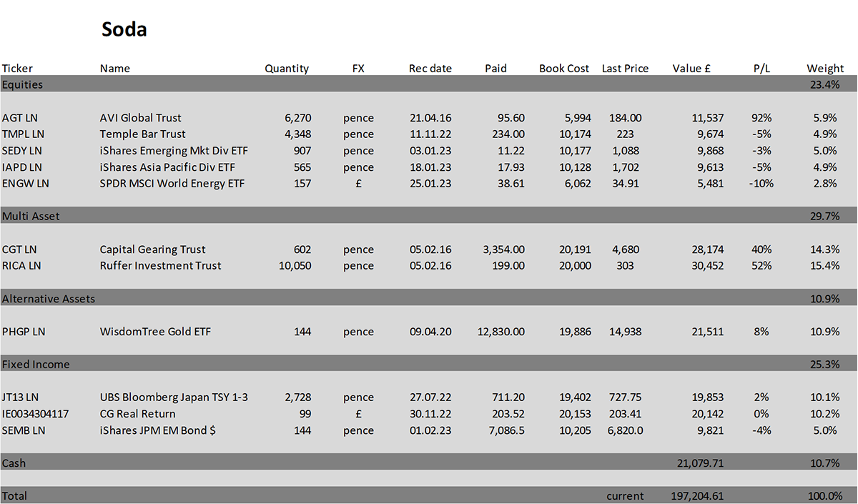This screenshot has width=858, height=504.
Task: Select 'WisdomTree Gold ETF' name cell
Action: pos(155,332)
